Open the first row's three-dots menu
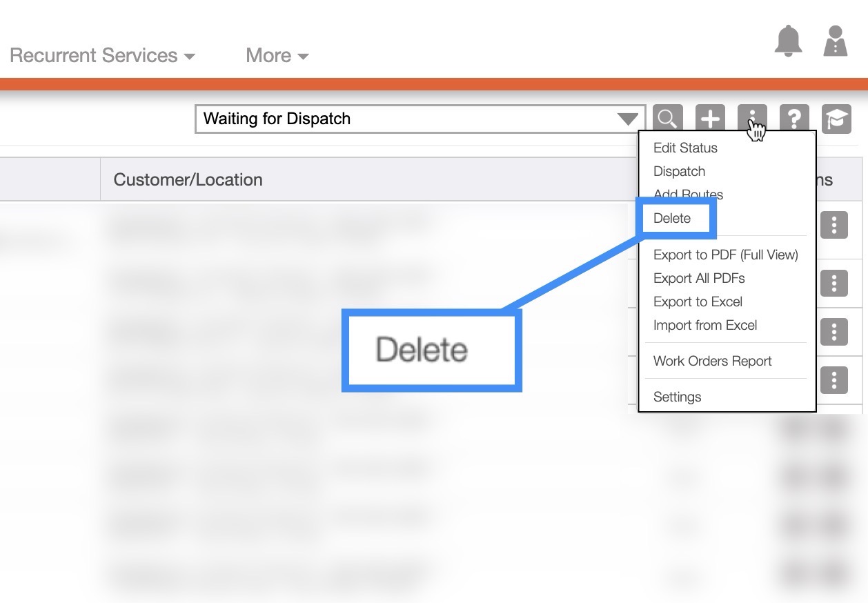The width and height of the screenshot is (868, 603). pyautogui.click(x=834, y=225)
